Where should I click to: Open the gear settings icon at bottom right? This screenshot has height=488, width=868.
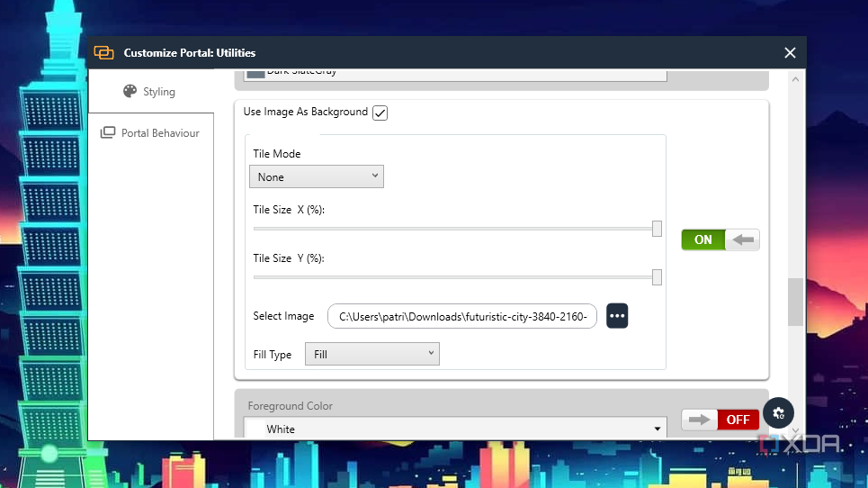(779, 413)
